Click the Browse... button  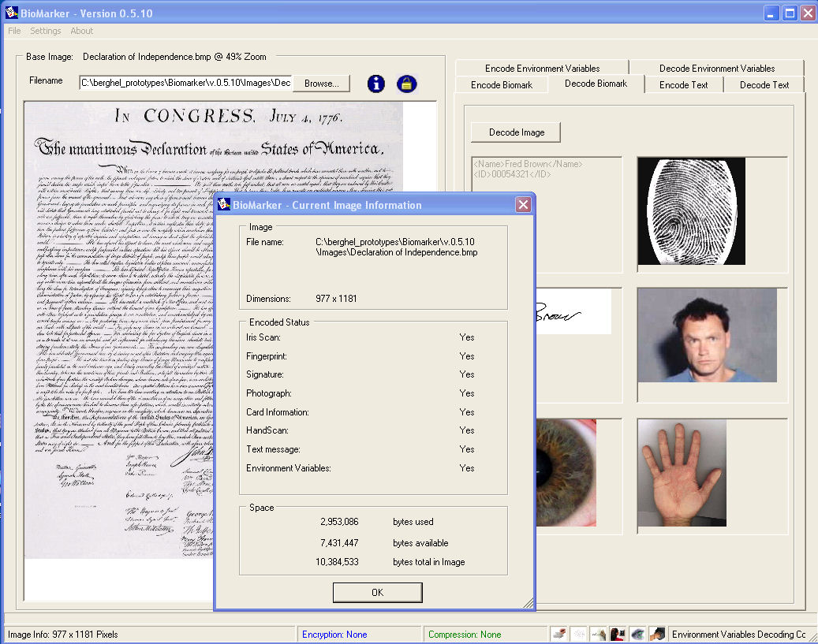click(x=321, y=84)
